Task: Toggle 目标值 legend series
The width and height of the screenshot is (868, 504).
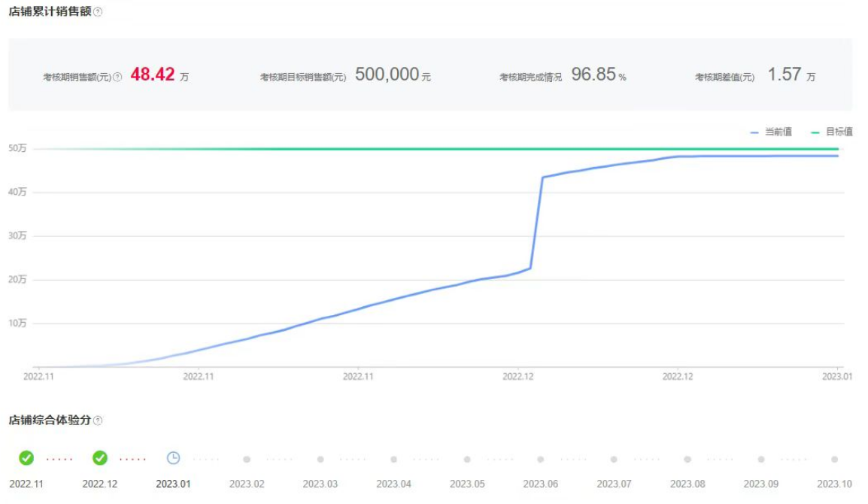Action: click(831, 132)
